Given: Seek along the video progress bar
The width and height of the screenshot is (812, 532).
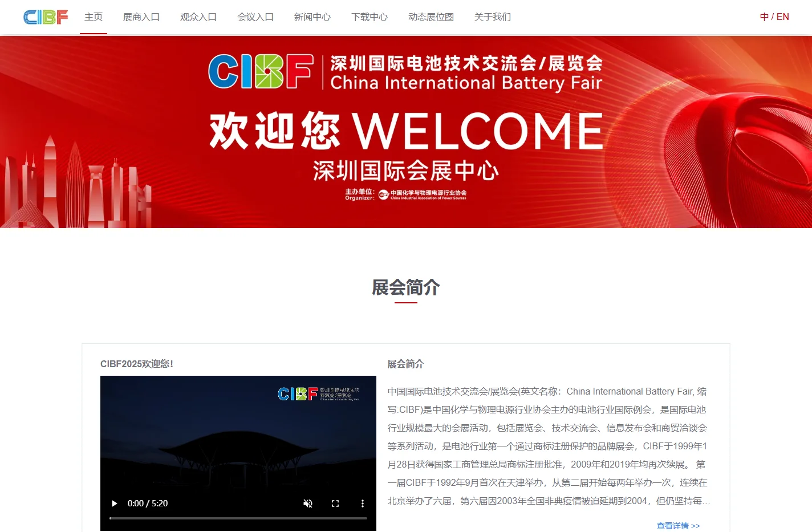Looking at the screenshot, I should 238,518.
